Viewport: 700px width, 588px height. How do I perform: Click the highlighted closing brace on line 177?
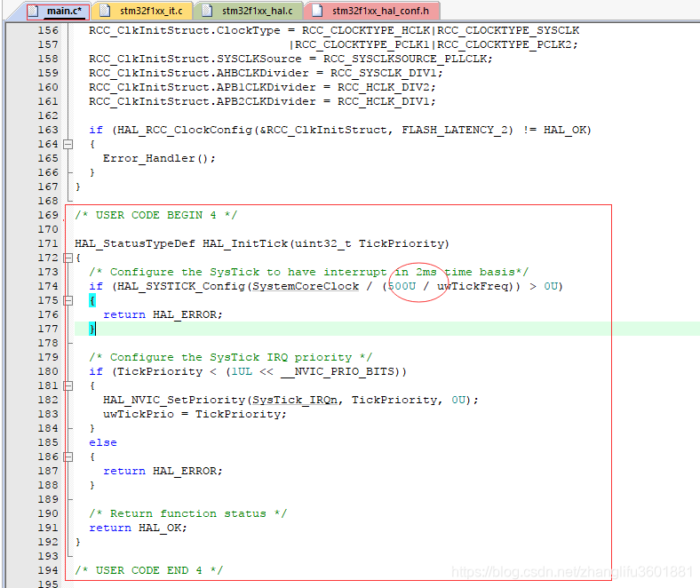click(92, 329)
